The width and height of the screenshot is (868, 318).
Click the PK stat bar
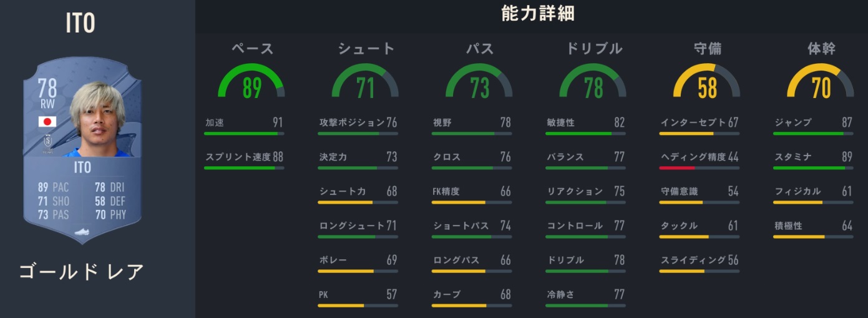click(358, 306)
